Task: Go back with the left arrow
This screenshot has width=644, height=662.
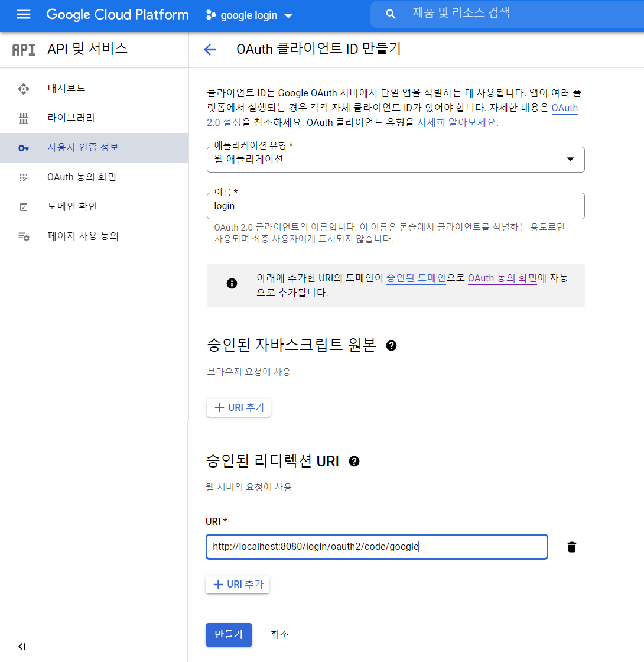Action: 210,50
